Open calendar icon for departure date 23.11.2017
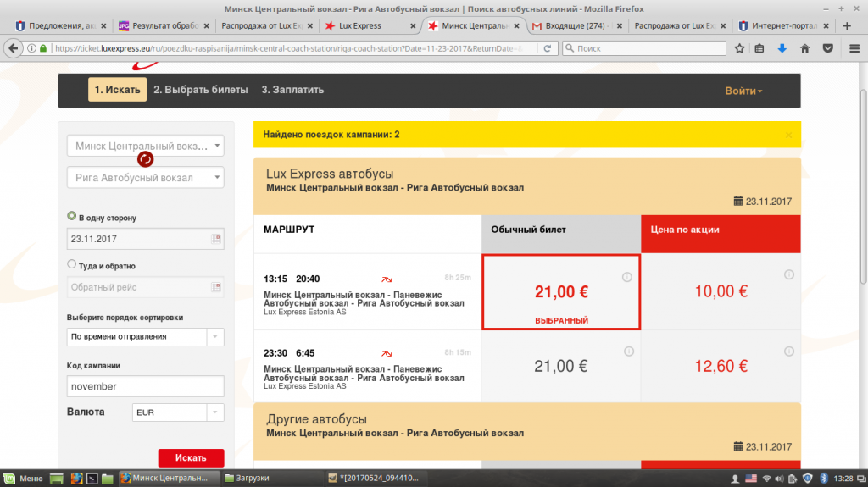This screenshot has width=868, height=487. 216,239
